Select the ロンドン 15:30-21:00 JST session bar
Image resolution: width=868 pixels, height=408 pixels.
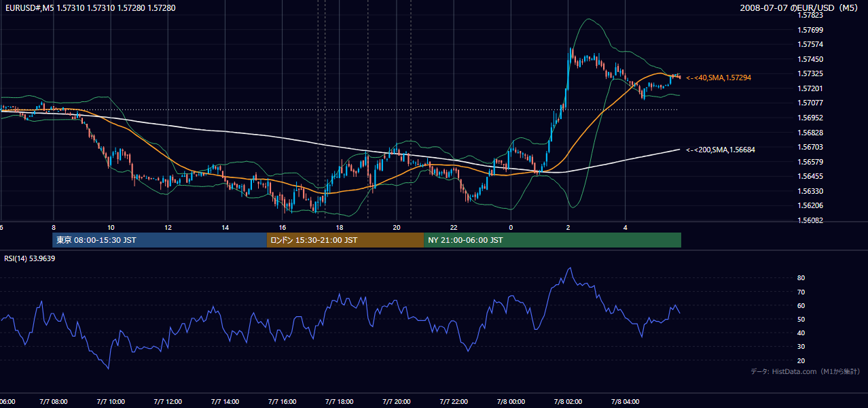(345, 240)
